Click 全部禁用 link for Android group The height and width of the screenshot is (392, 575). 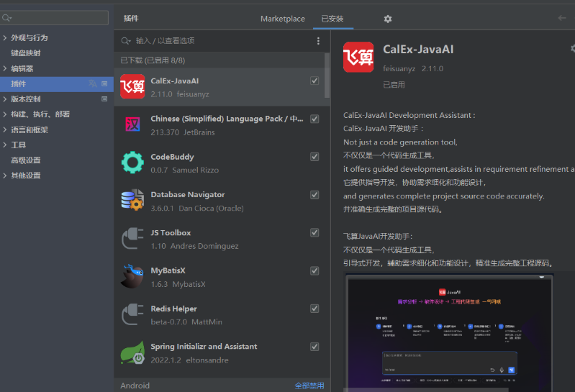coord(309,386)
